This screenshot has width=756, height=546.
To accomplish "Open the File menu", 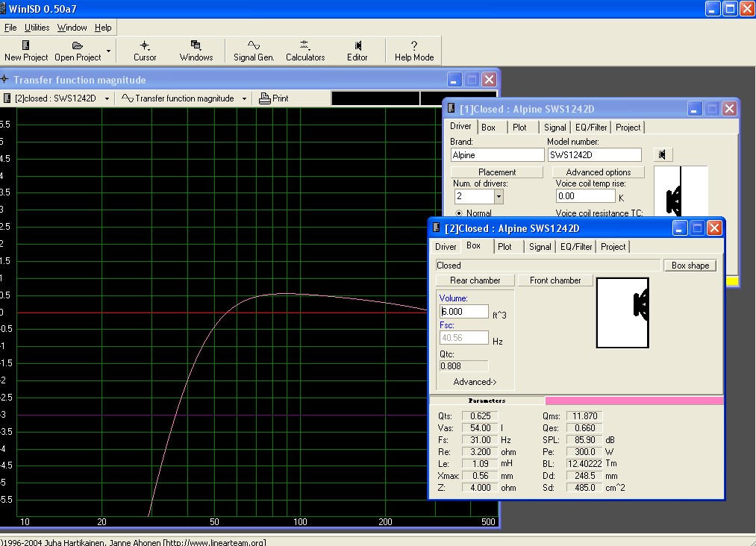I will [x=10, y=28].
